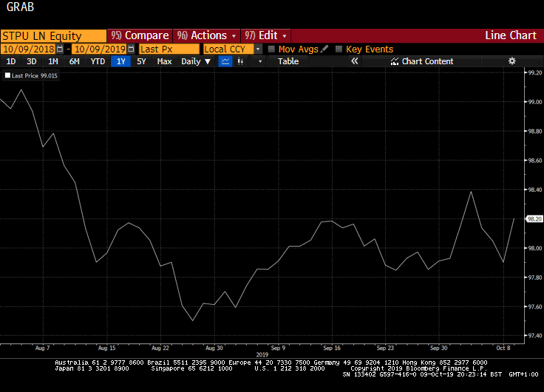The height and width of the screenshot is (392, 544).
Task: Click the STPU LN Equity ticker field
Action: click(53, 35)
